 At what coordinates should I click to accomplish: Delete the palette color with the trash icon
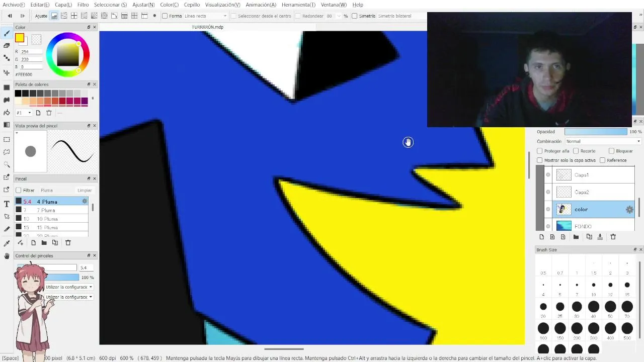pyautogui.click(x=49, y=113)
